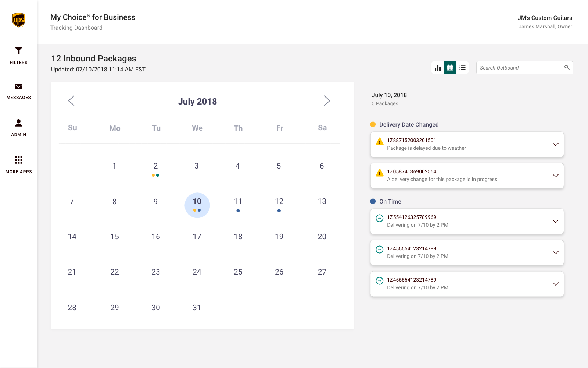Image resolution: width=588 pixels, height=368 pixels.
Task: Switch to bar chart view
Action: point(438,68)
